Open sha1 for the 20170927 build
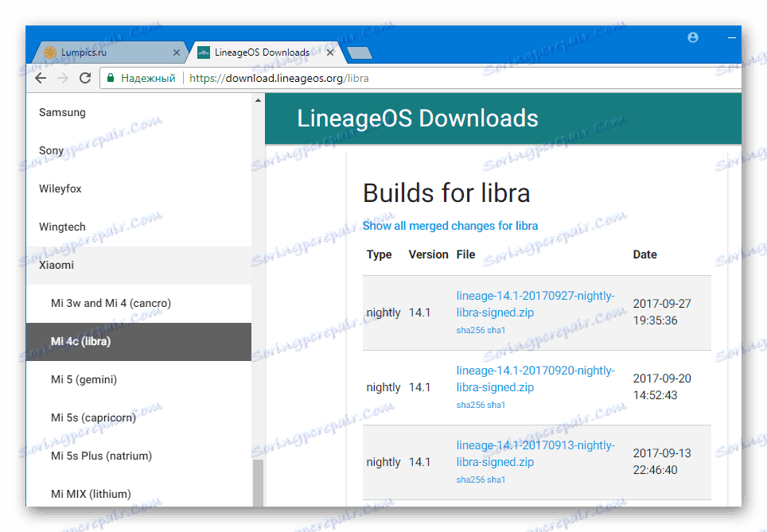 coord(496,331)
